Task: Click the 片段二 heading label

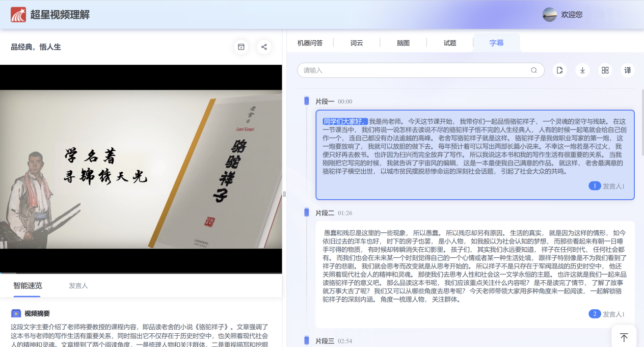Action: 325,213
